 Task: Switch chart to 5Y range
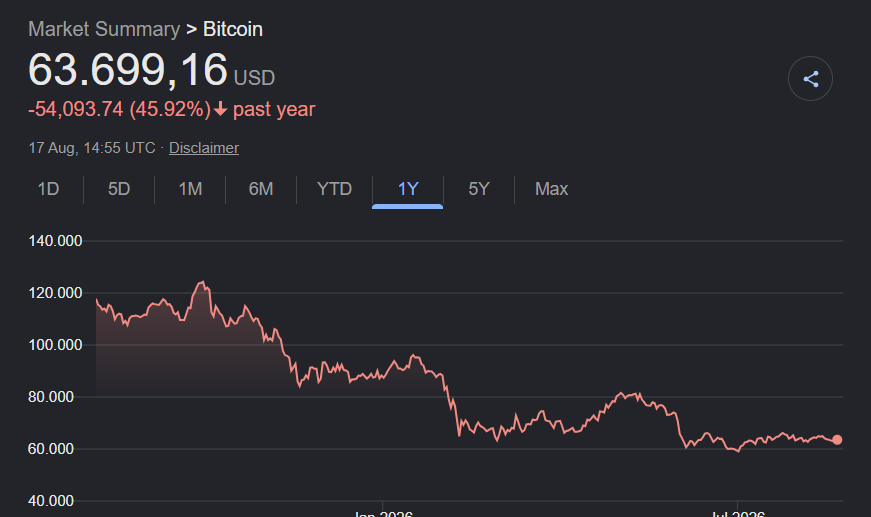(x=479, y=189)
